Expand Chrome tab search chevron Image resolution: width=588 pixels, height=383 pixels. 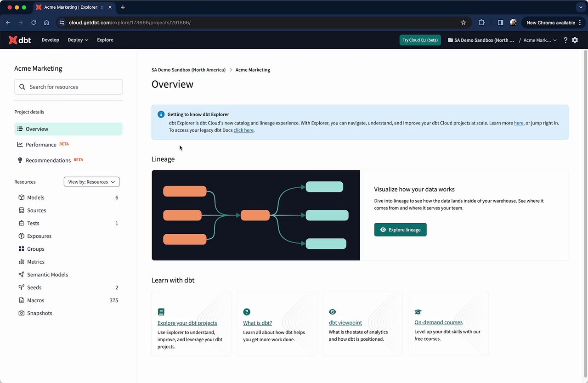(x=581, y=7)
